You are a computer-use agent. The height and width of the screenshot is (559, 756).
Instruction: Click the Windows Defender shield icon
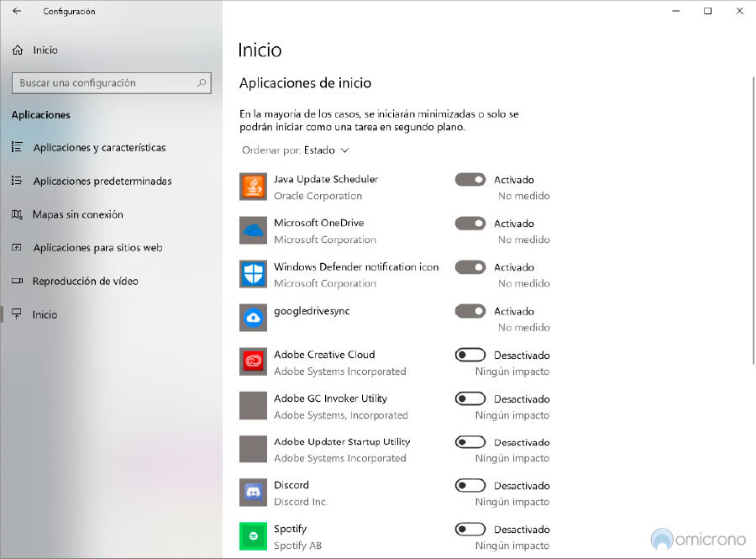(253, 274)
